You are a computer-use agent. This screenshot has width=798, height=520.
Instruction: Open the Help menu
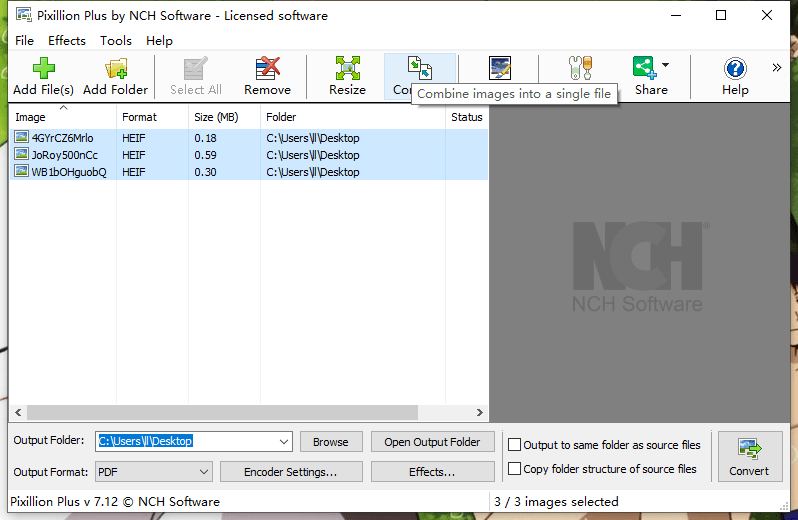pyautogui.click(x=159, y=41)
